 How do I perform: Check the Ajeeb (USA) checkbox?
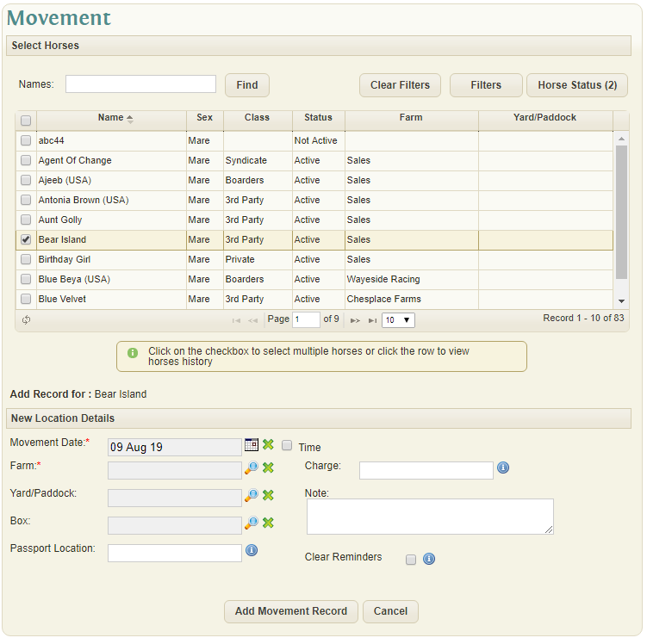coord(26,180)
